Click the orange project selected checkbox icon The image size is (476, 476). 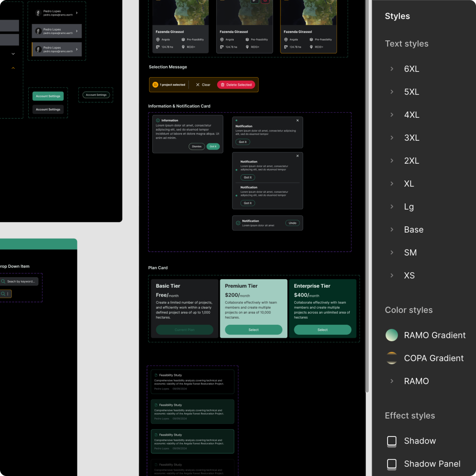click(x=155, y=85)
